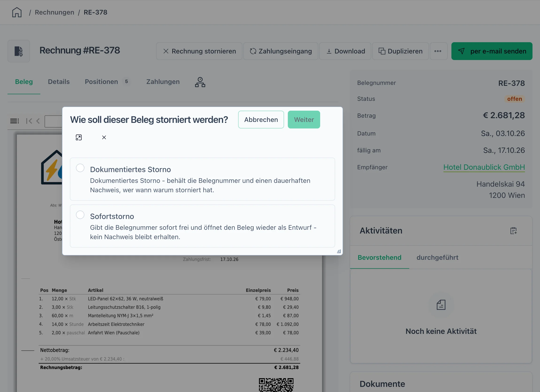Select Sofortstorno radio option

pyautogui.click(x=80, y=215)
